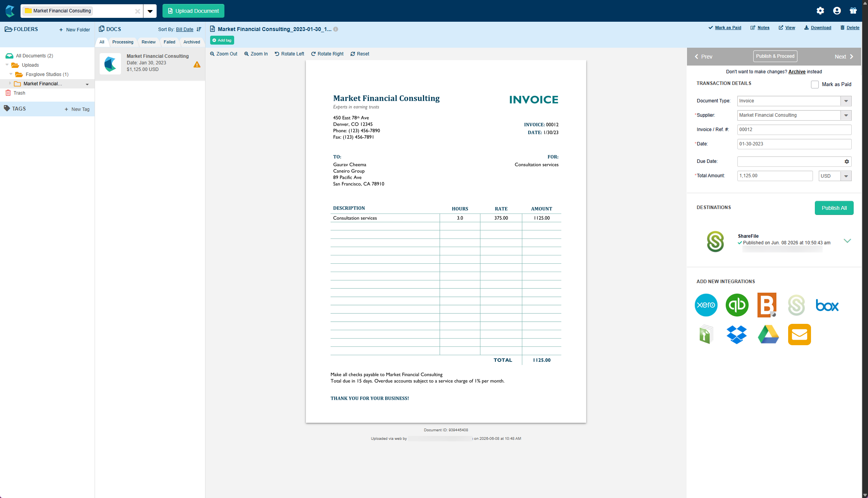
Task: Click the orange warning triangle on document
Action: point(197,65)
